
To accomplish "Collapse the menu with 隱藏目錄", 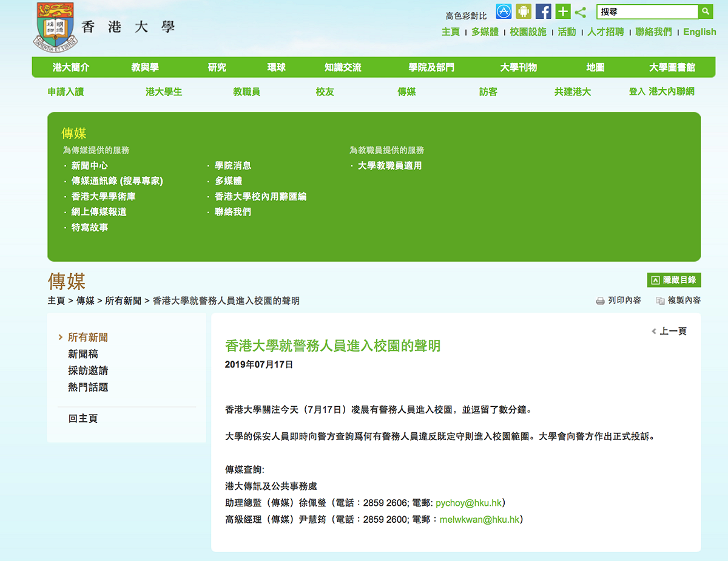I will point(674,280).
